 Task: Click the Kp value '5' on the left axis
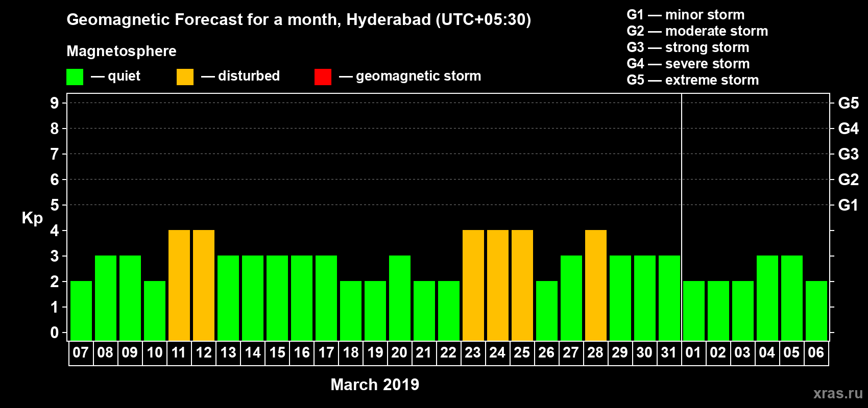tap(55, 205)
